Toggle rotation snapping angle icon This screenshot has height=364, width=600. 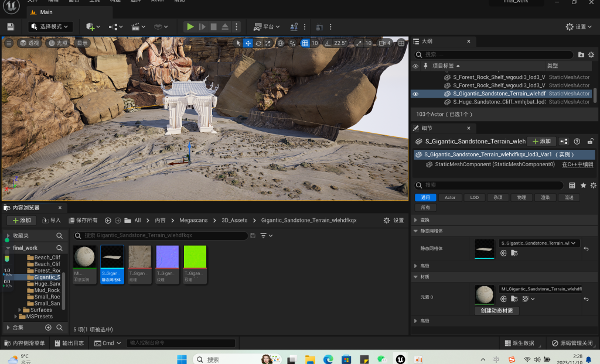[x=328, y=43]
